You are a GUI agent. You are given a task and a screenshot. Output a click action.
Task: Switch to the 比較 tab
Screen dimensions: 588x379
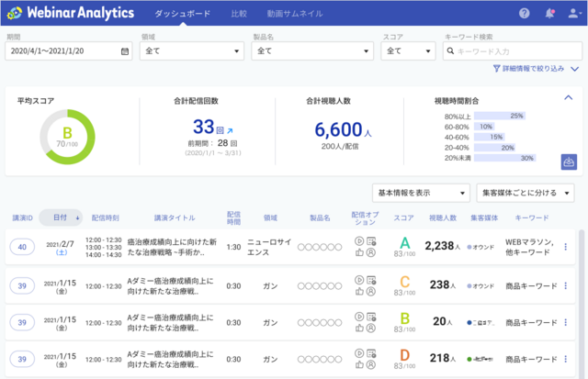(239, 14)
